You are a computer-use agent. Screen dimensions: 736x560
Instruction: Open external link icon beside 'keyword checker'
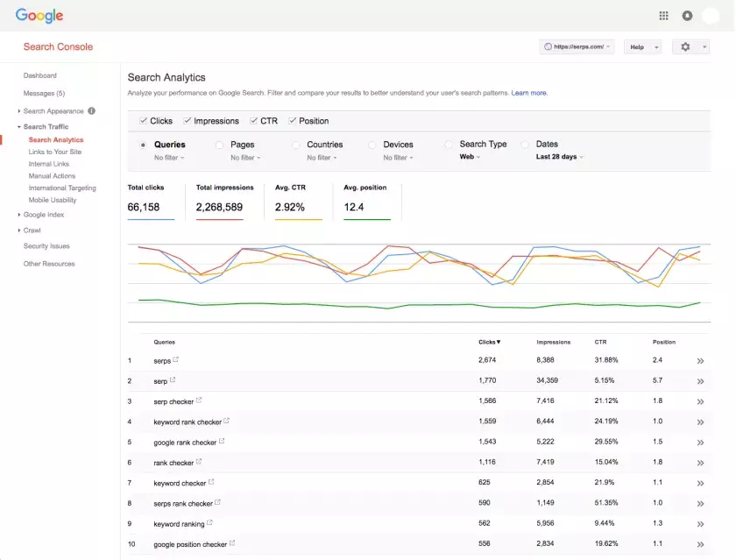point(211,482)
